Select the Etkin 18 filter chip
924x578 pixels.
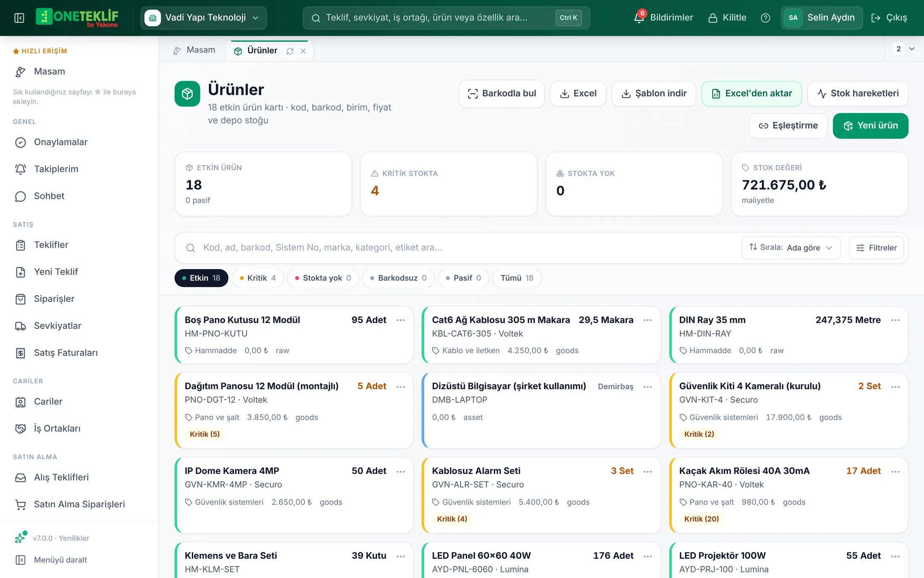coord(201,278)
